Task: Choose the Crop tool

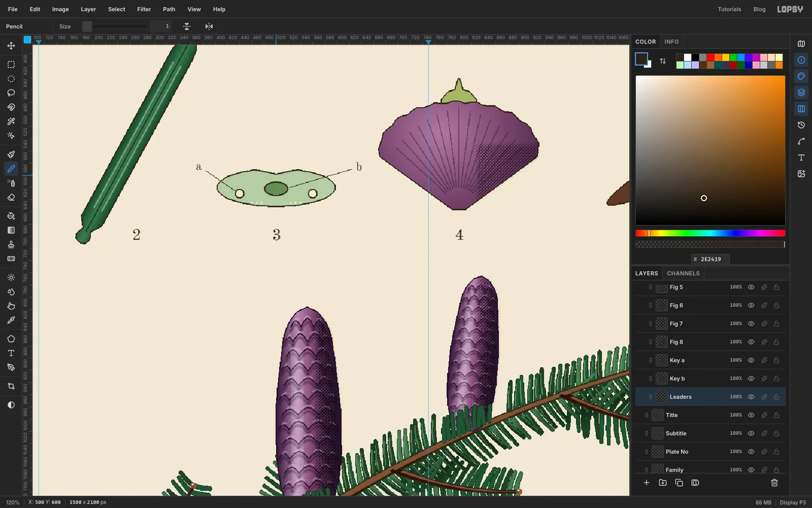Action: coord(11,386)
